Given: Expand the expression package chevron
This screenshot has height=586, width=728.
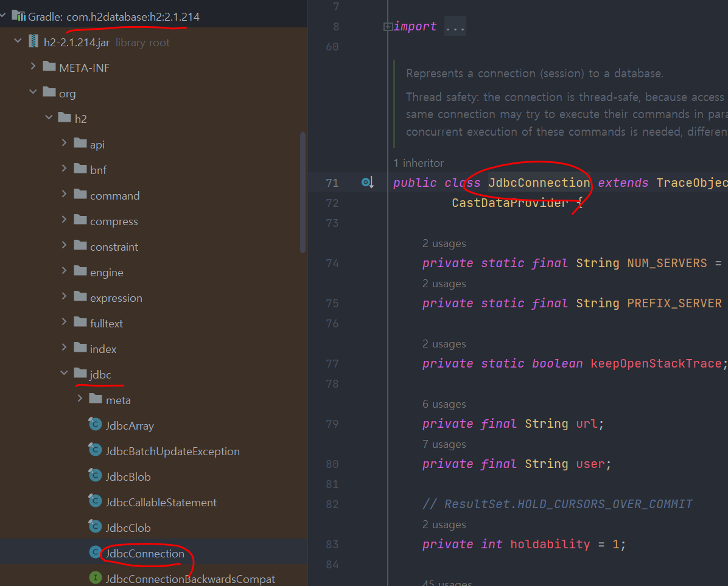Looking at the screenshot, I should click(x=64, y=296).
